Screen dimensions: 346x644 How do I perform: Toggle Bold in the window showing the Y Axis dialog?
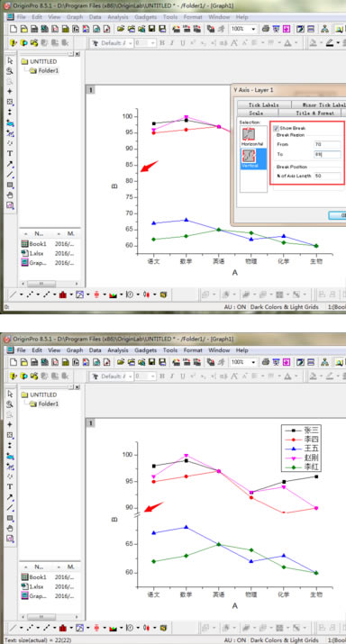(x=162, y=43)
